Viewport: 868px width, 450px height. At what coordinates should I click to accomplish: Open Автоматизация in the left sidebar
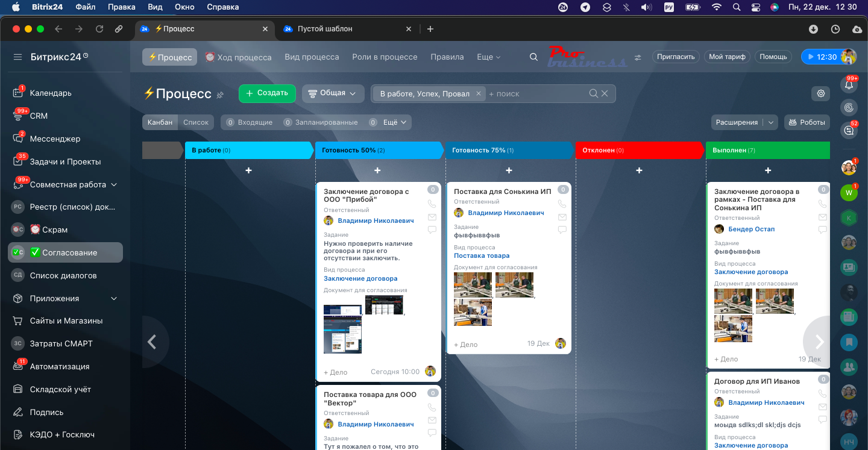point(60,366)
